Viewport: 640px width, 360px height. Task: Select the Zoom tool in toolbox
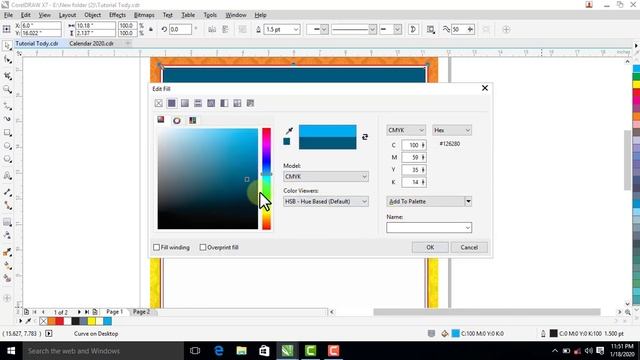7,89
